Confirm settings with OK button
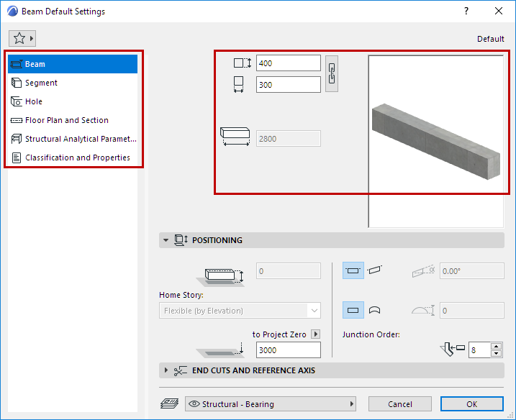 [x=471, y=404]
